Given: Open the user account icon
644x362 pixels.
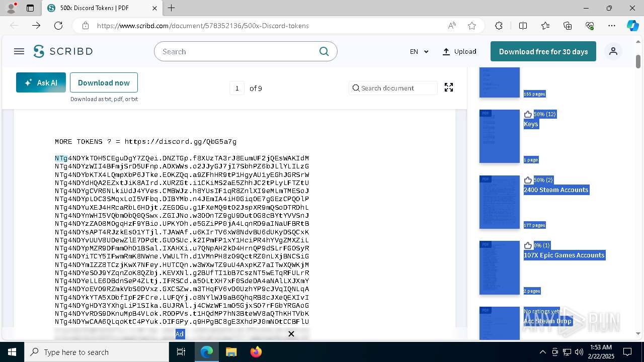Looking at the screenshot, I should [x=613, y=51].
